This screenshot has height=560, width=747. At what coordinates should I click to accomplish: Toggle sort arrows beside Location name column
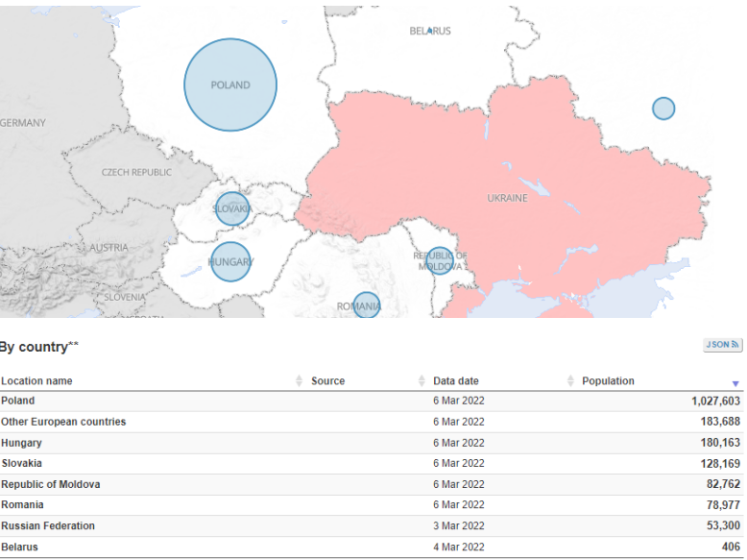coord(299,381)
